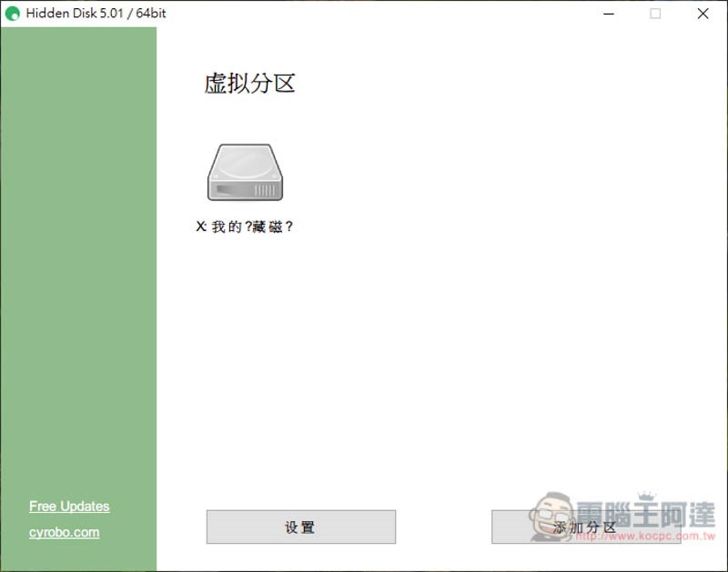Open the Free Updates link

click(69, 507)
